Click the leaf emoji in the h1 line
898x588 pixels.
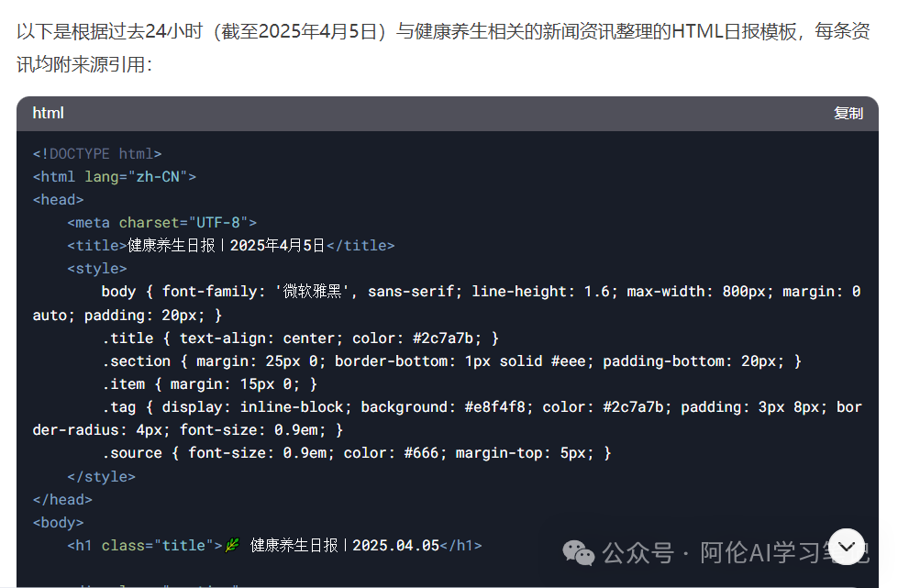[x=232, y=545]
